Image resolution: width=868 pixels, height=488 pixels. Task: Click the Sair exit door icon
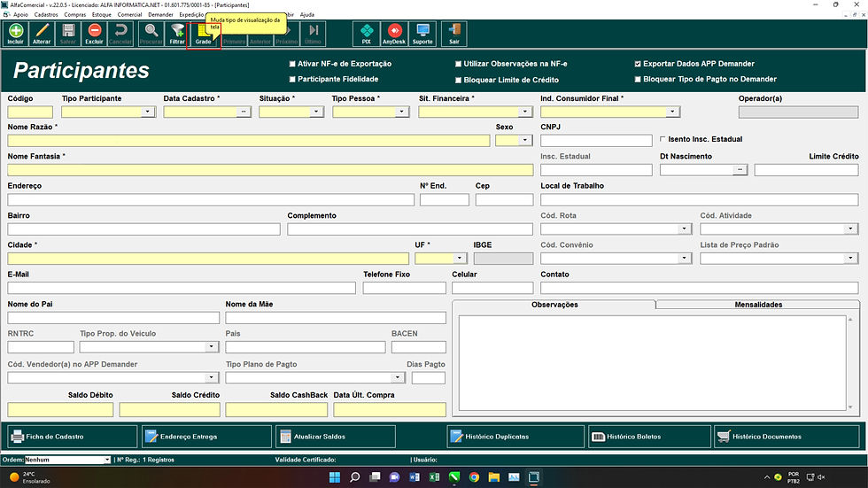(453, 34)
